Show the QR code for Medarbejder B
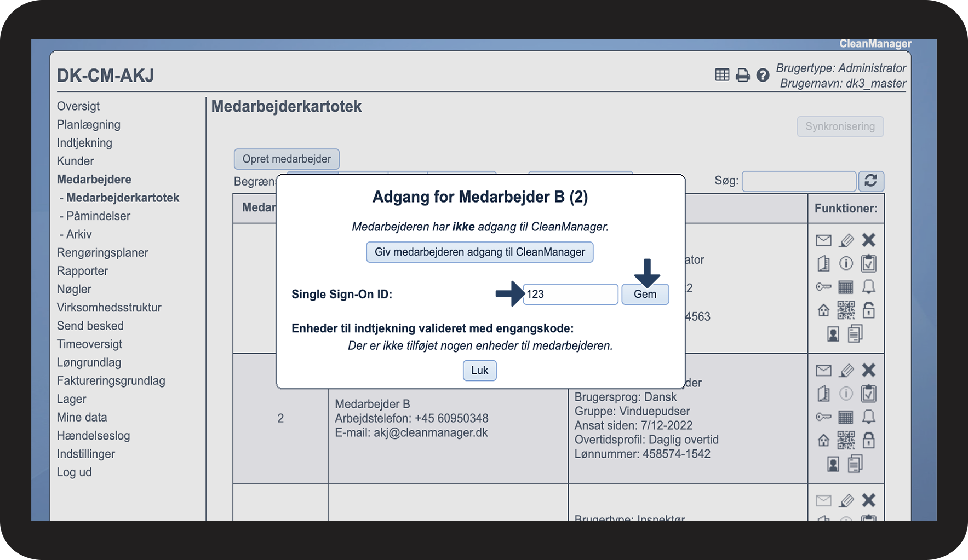 (x=846, y=440)
